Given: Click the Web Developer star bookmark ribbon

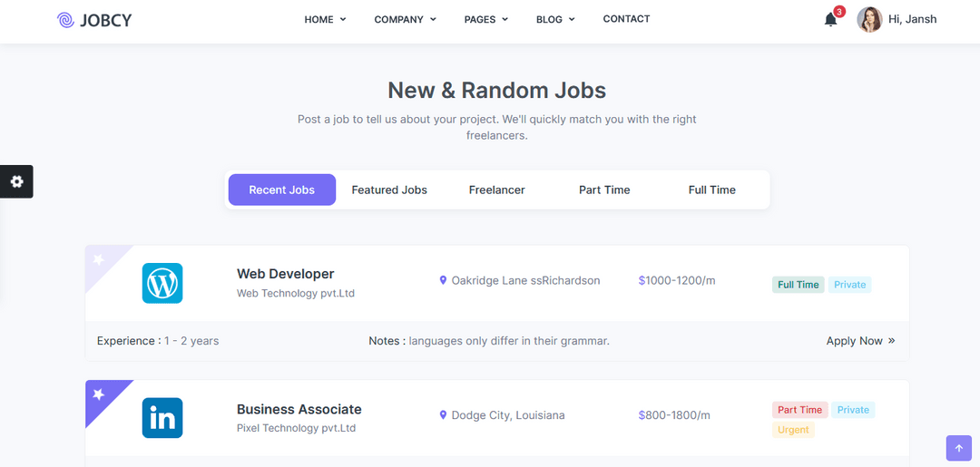Looking at the screenshot, I should pyautogui.click(x=99, y=260).
